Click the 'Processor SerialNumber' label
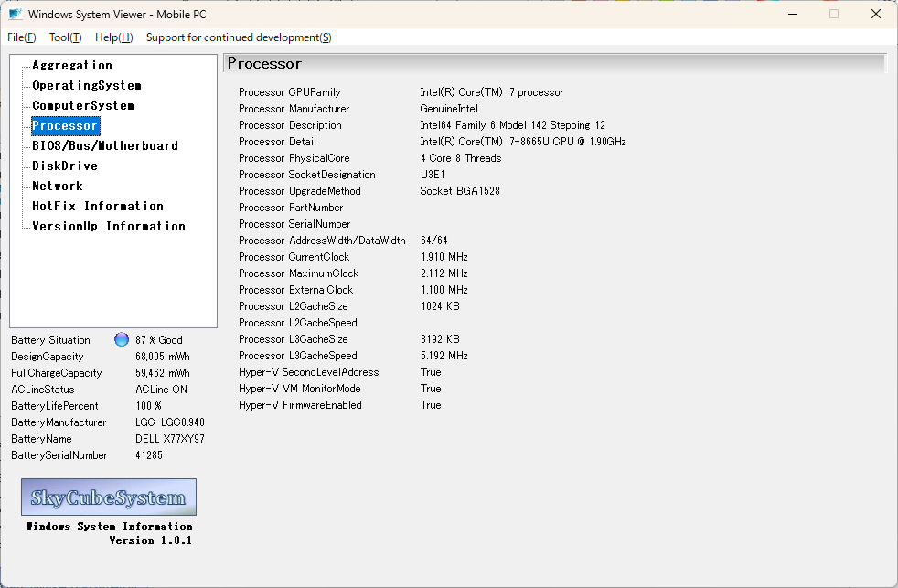The height and width of the screenshot is (588, 898). coord(294,224)
